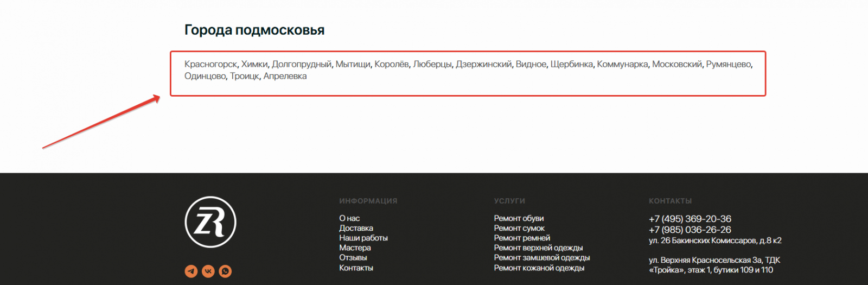Image resolution: width=868 pixels, height=285 pixels.
Task: Click the address 'ул. 26 Бакинских Комиссаров'
Action: pos(714,240)
